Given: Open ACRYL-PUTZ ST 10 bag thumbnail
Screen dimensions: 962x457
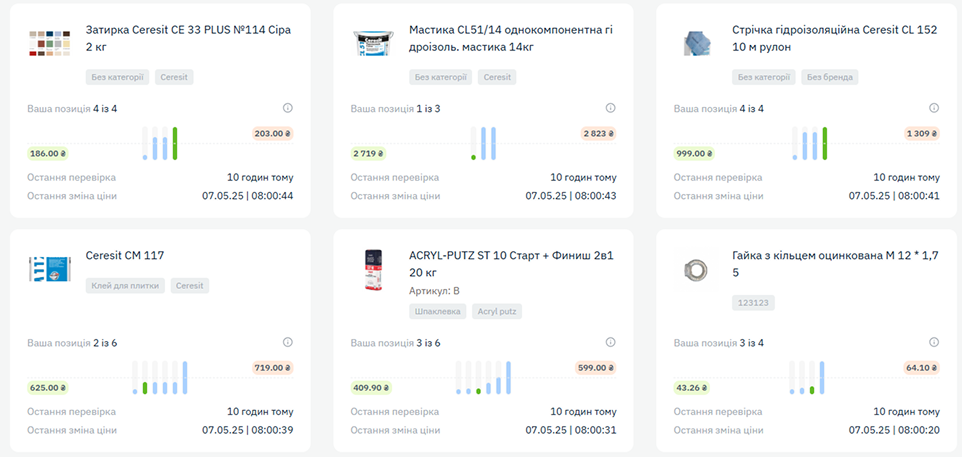Looking at the screenshot, I should [x=373, y=270].
